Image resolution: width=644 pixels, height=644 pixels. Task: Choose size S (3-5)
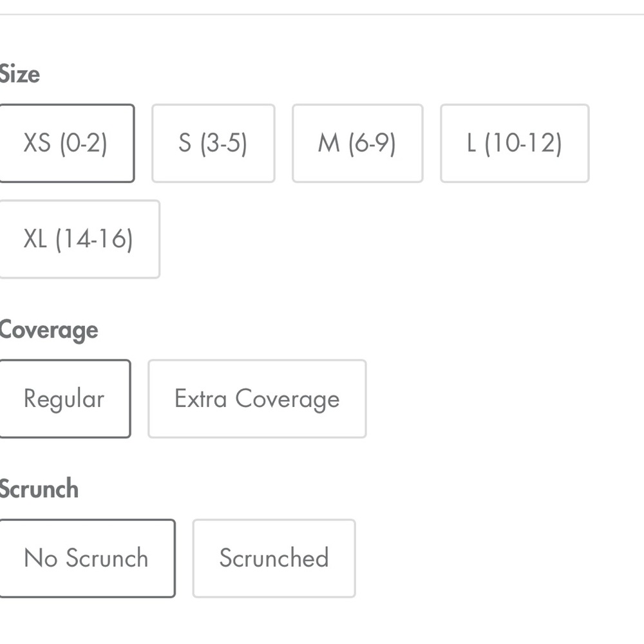pyautogui.click(x=213, y=144)
